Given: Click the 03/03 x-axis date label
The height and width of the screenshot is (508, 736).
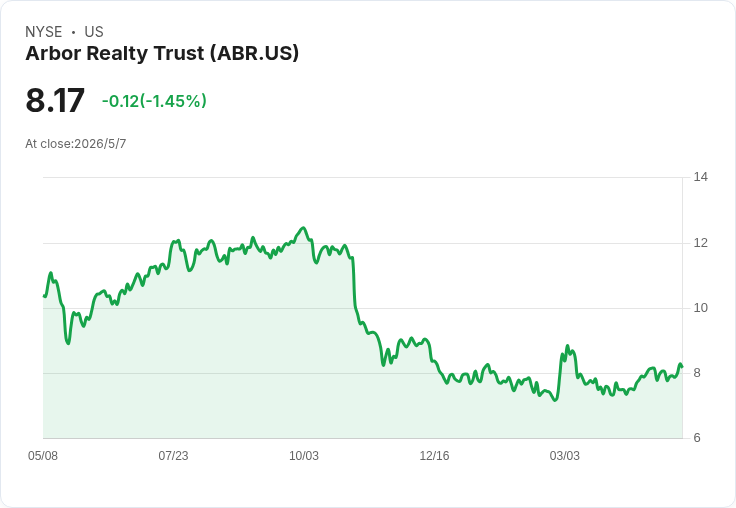Looking at the screenshot, I should tap(565, 456).
